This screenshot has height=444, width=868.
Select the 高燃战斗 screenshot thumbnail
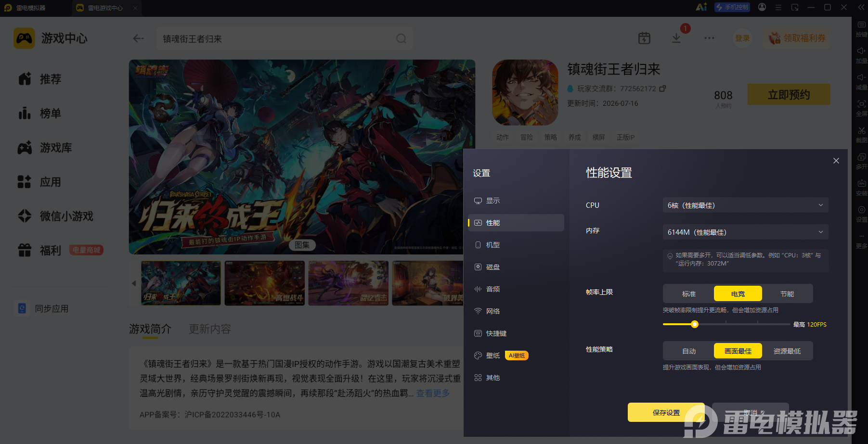[265, 283]
